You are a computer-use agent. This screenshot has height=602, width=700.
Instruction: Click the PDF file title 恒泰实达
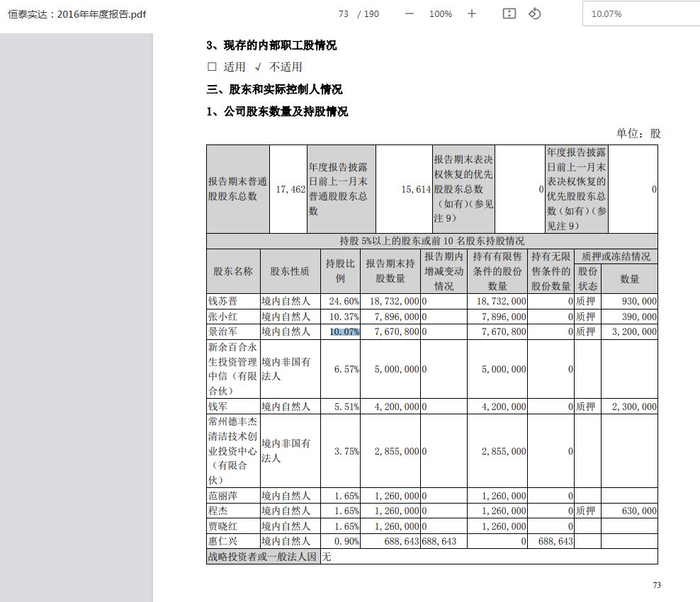click(x=77, y=14)
